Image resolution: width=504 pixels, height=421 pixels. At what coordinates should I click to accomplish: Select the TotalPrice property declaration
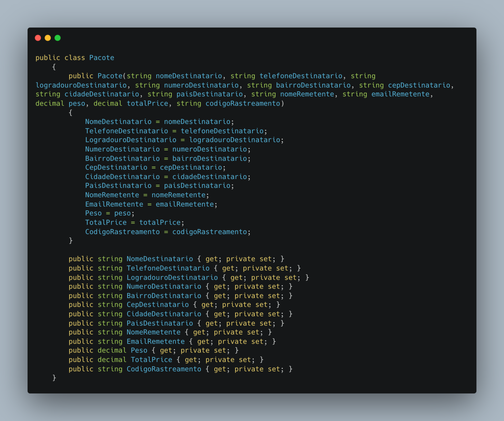(x=152, y=359)
